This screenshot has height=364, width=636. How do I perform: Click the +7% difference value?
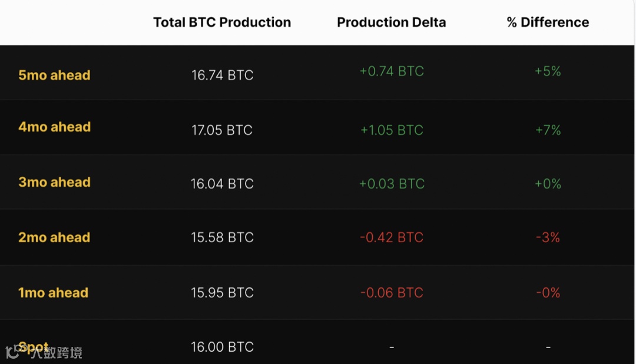coord(548,130)
